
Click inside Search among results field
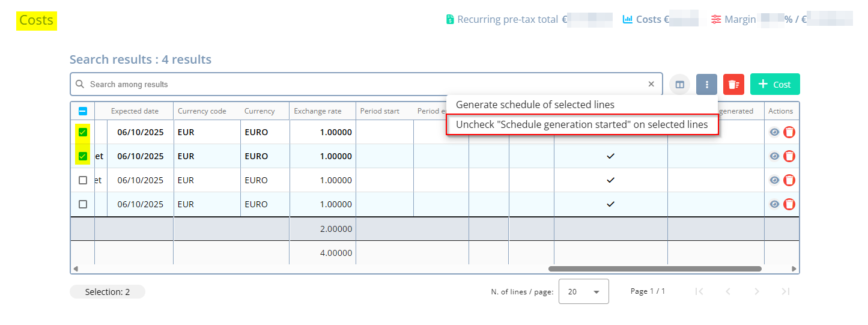point(360,85)
